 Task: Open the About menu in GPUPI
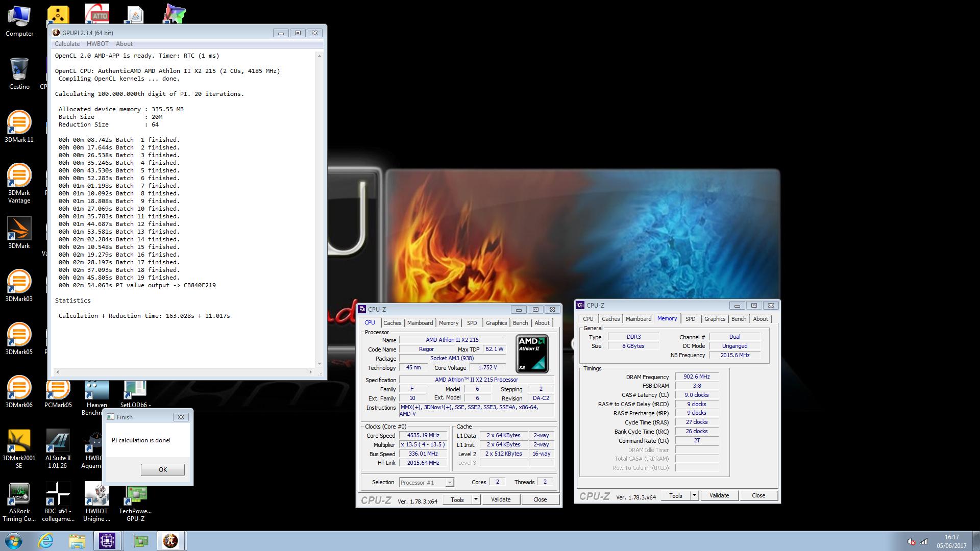coord(124,44)
